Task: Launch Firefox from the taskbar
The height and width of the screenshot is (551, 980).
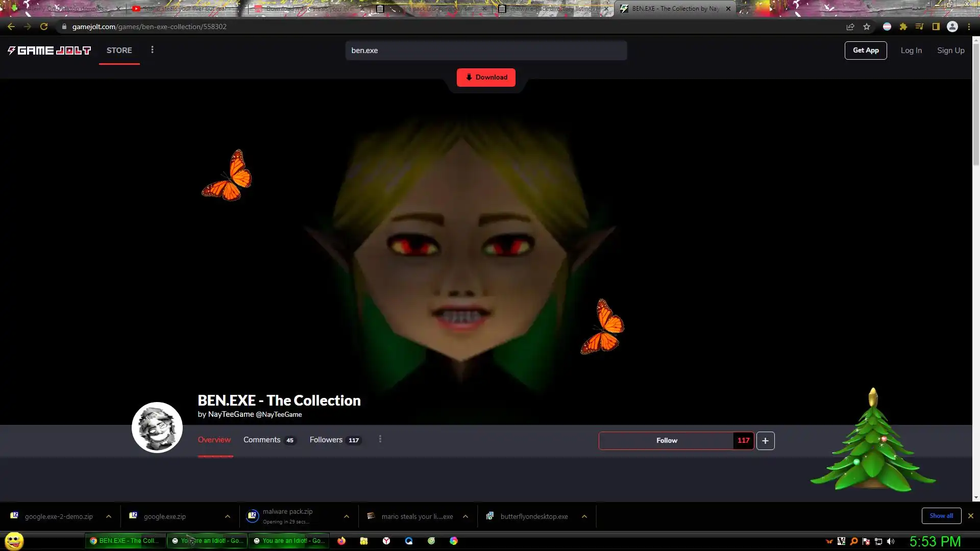Action: [x=341, y=541]
